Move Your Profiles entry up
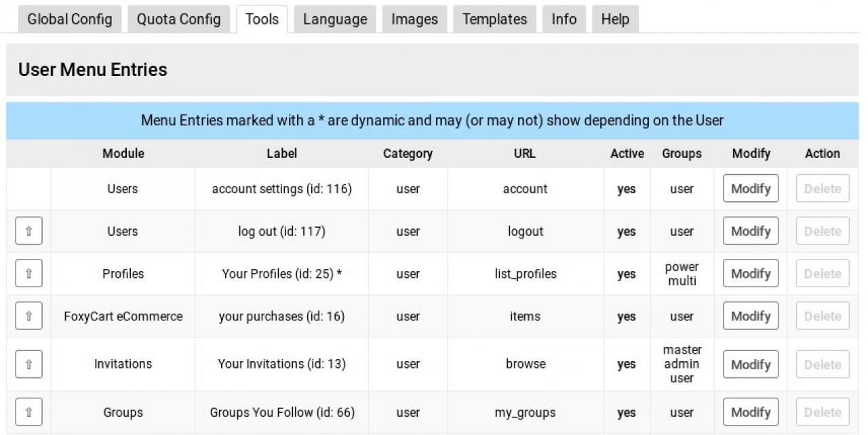Screen dimensions: 868x435 [28, 274]
